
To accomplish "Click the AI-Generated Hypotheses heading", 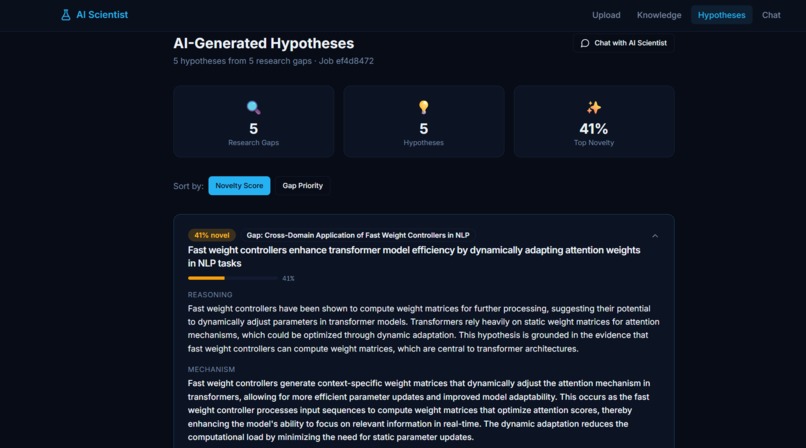I will coord(264,43).
